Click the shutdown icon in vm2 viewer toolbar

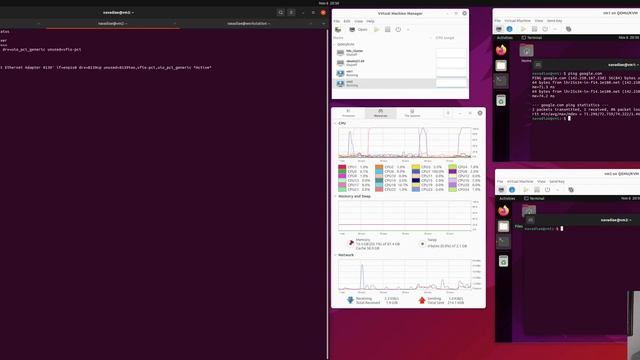(x=547, y=190)
